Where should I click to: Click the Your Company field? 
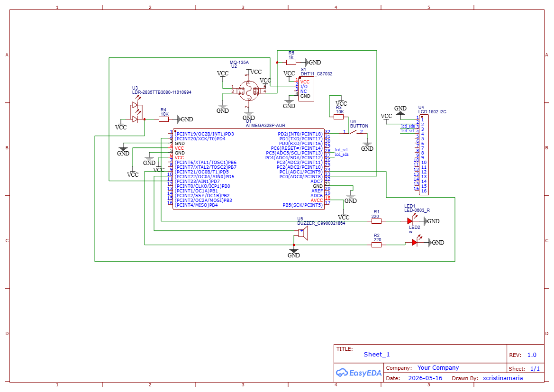pos(438,368)
